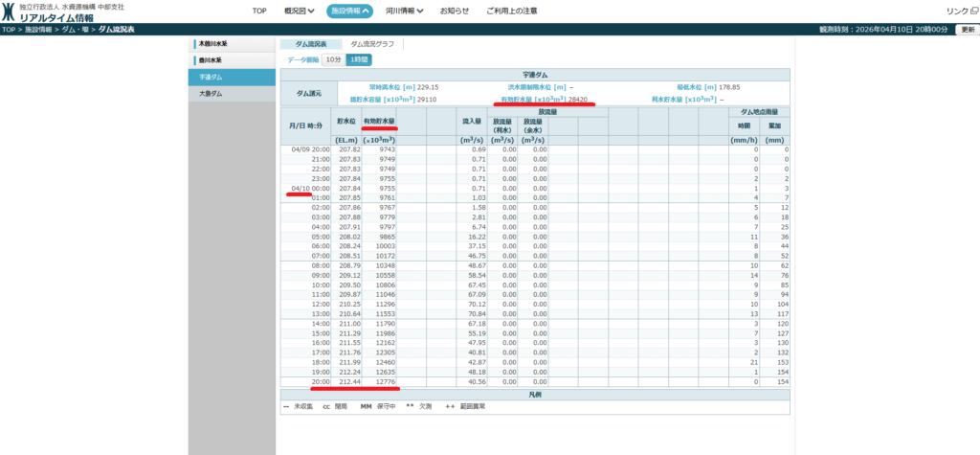Select 豊川水系 in the sidebar
This screenshot has height=455, width=980.
coord(212,60)
